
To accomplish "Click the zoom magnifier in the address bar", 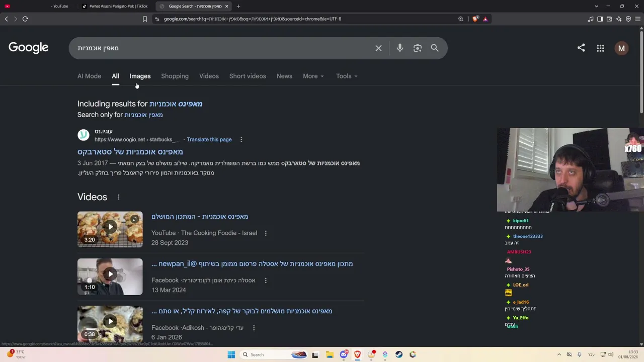I will [x=461, y=19].
